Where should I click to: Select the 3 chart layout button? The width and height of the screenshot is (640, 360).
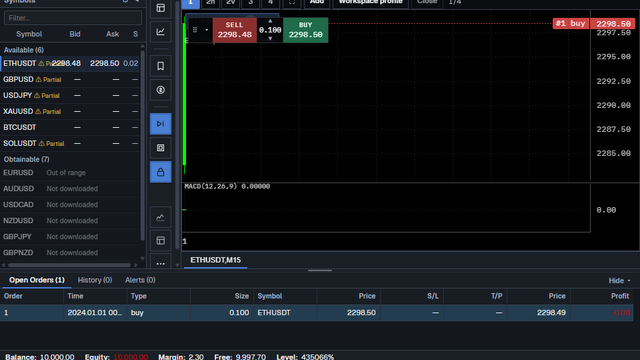(251, 2)
